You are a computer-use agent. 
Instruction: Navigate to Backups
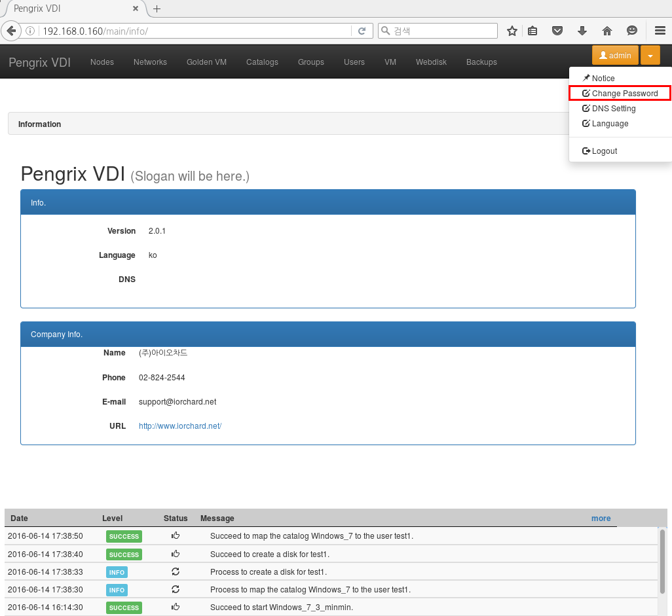(481, 62)
